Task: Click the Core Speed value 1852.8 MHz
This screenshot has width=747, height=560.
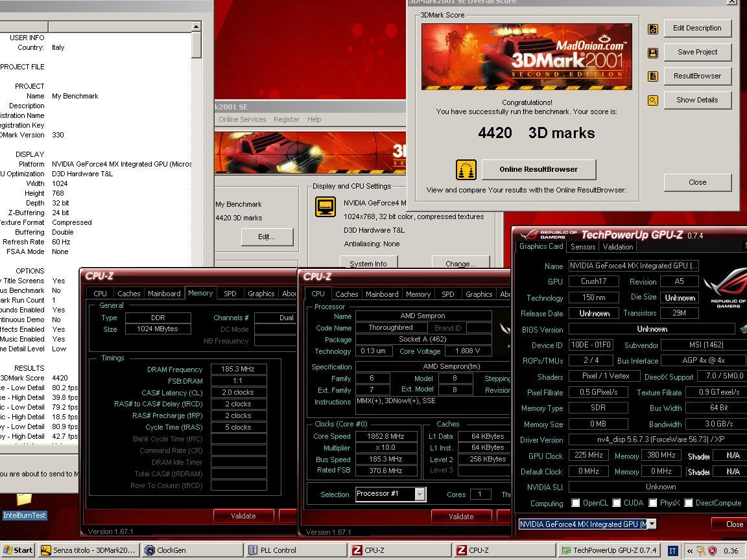Action: pyautogui.click(x=385, y=436)
